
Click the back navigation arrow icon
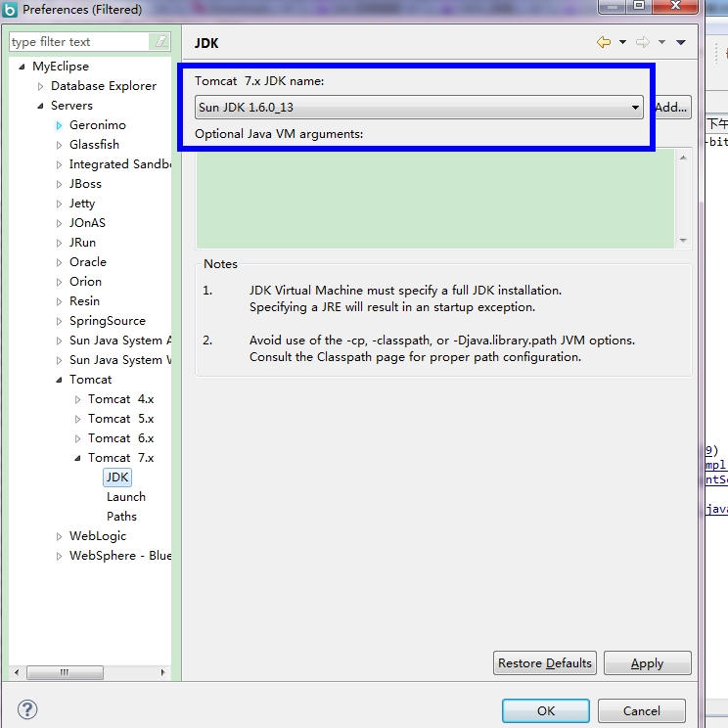tap(603, 42)
